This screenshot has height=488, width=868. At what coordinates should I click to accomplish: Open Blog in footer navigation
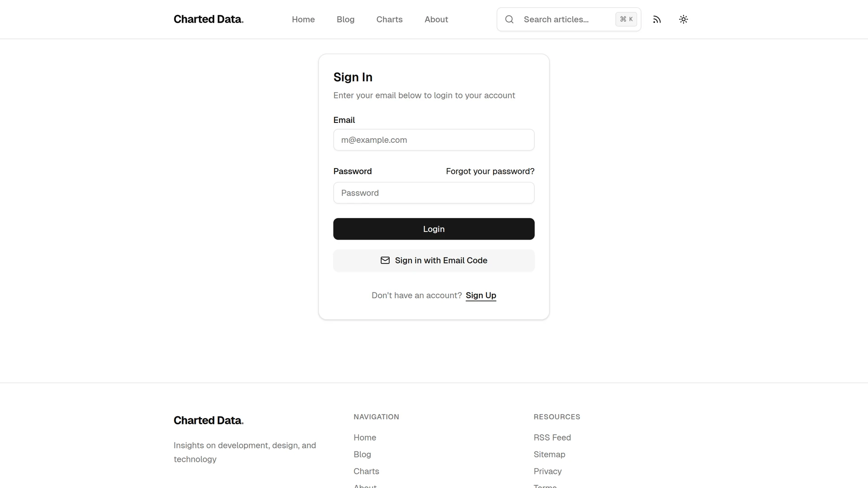362,455
